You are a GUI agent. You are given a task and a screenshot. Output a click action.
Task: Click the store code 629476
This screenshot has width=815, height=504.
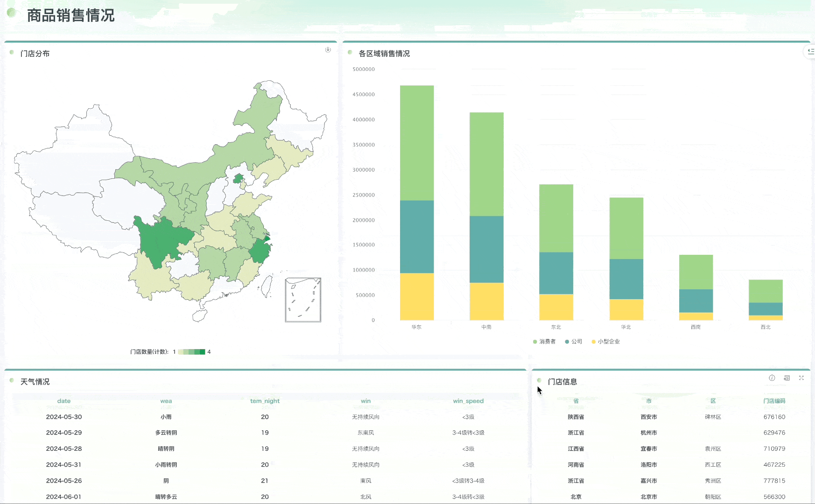click(774, 433)
